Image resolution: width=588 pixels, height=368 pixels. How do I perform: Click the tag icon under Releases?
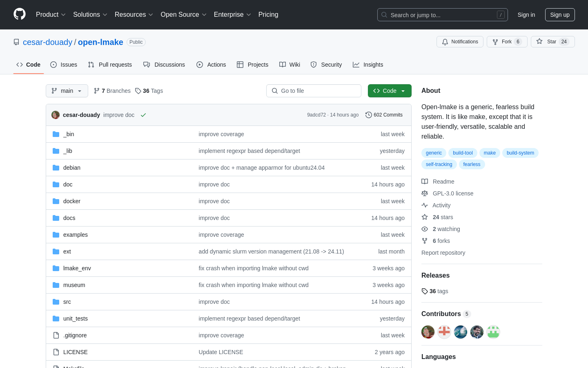tap(425, 291)
